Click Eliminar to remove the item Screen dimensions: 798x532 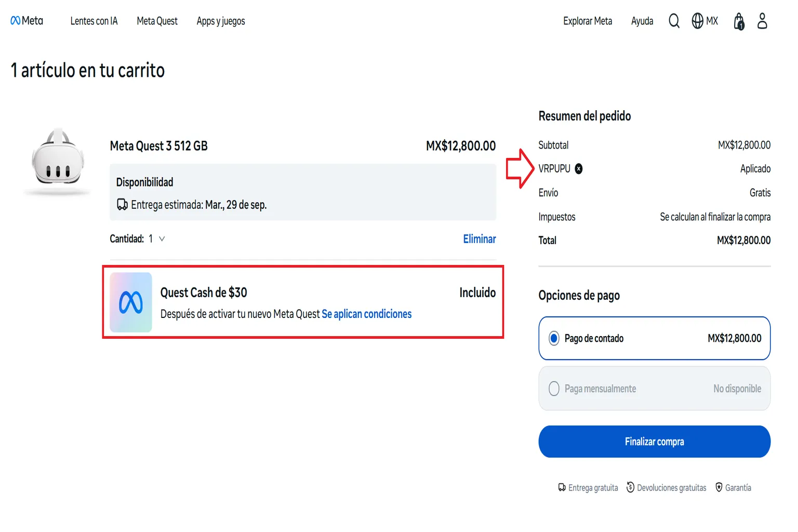pyautogui.click(x=480, y=239)
